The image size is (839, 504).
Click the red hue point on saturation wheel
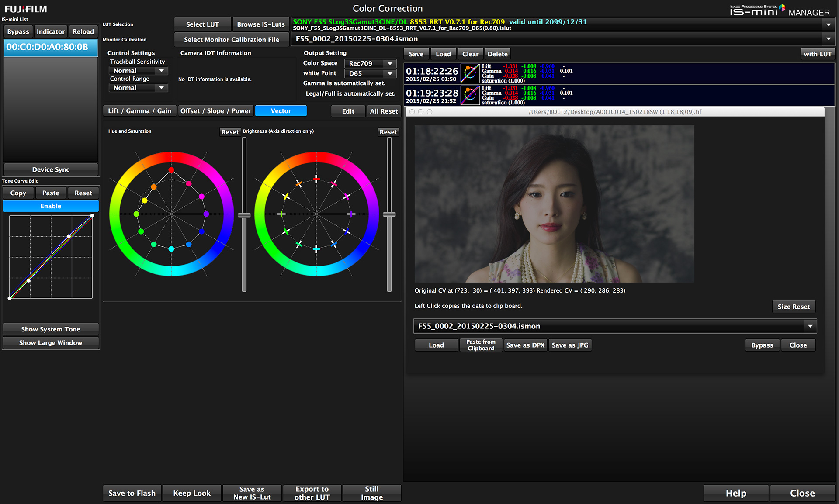tap(171, 170)
